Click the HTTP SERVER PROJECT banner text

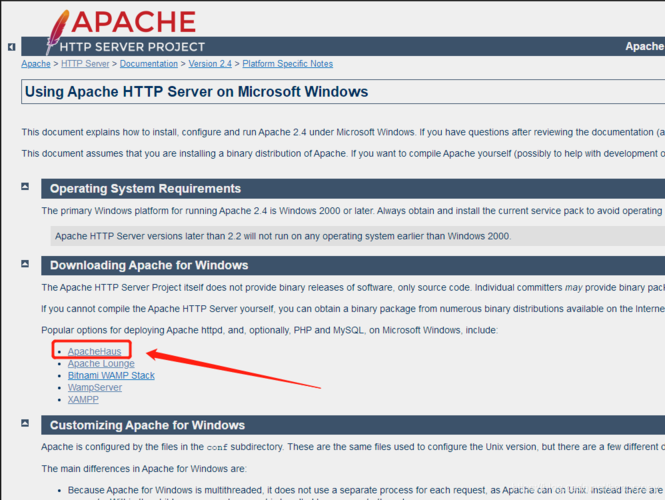tap(132, 47)
